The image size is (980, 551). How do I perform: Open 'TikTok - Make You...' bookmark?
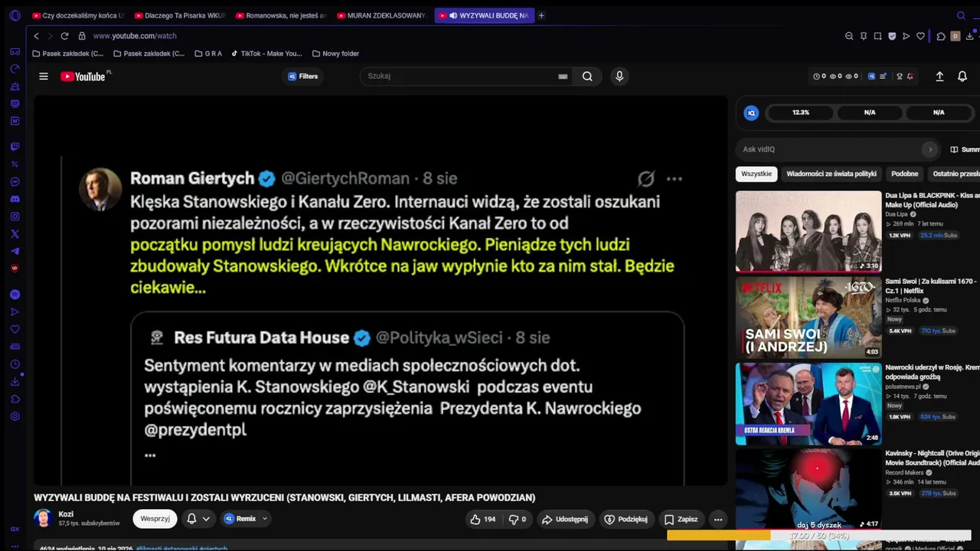coord(266,54)
